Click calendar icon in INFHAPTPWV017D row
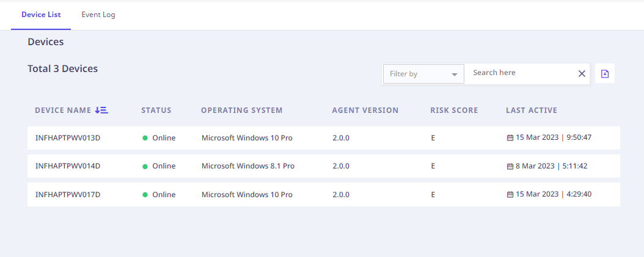644x257 pixels. (510, 195)
